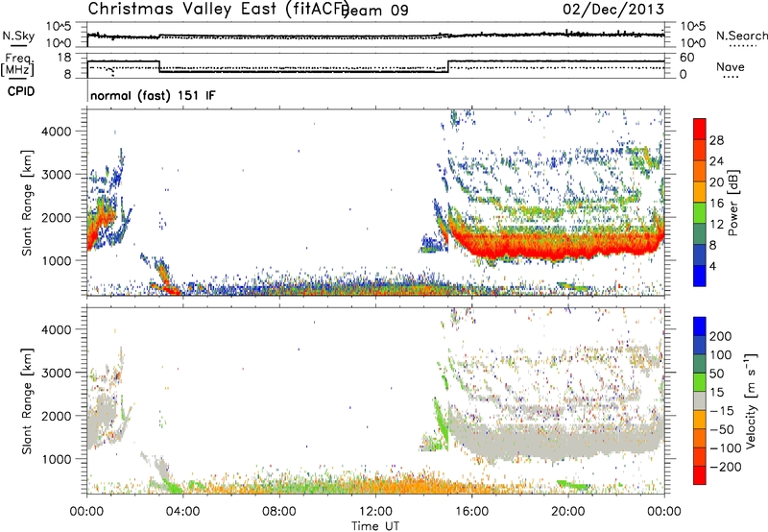Click the 'N.Search' legend label
Viewport: 768px width, 532px height.
pos(741,36)
